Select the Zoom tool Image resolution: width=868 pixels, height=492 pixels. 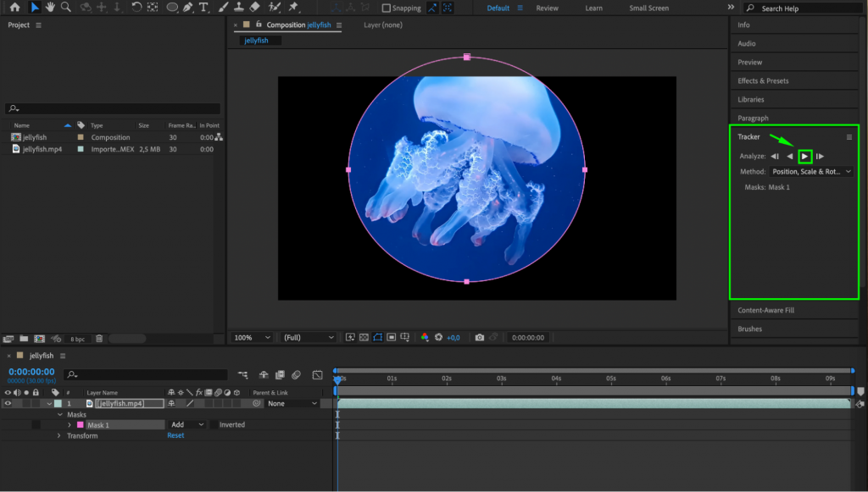click(66, 8)
